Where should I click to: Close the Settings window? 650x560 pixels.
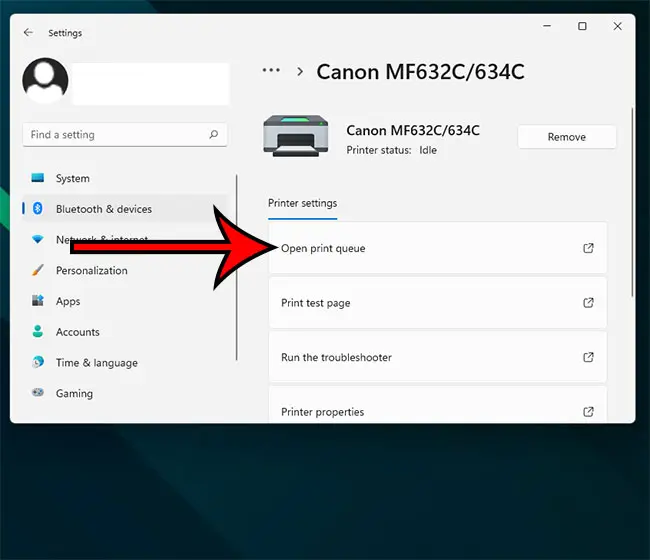[x=617, y=26]
